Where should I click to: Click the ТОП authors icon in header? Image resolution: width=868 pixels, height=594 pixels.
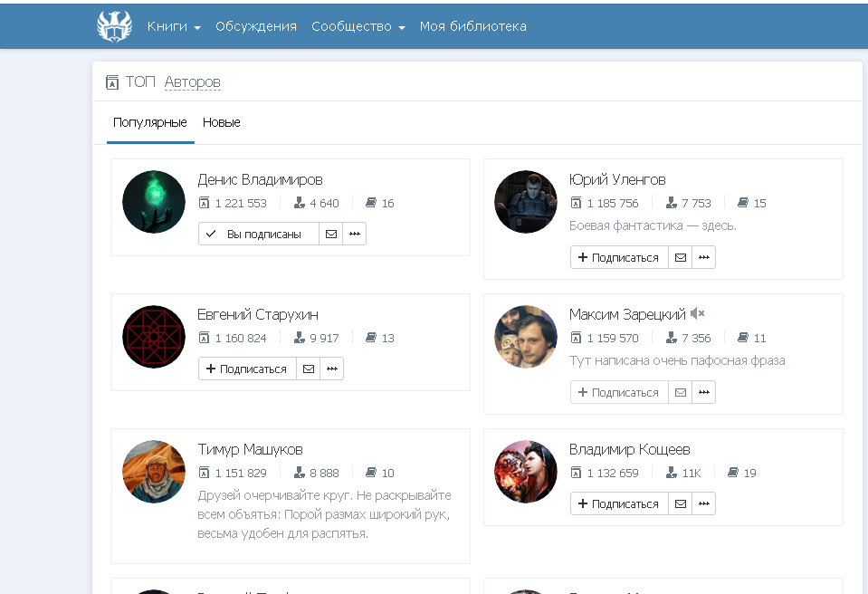click(112, 82)
